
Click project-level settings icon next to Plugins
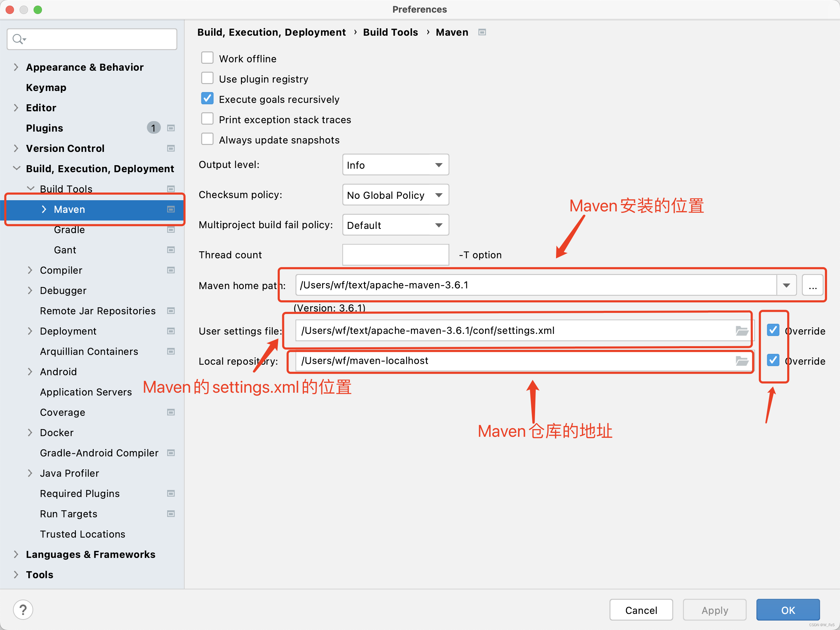click(x=171, y=128)
